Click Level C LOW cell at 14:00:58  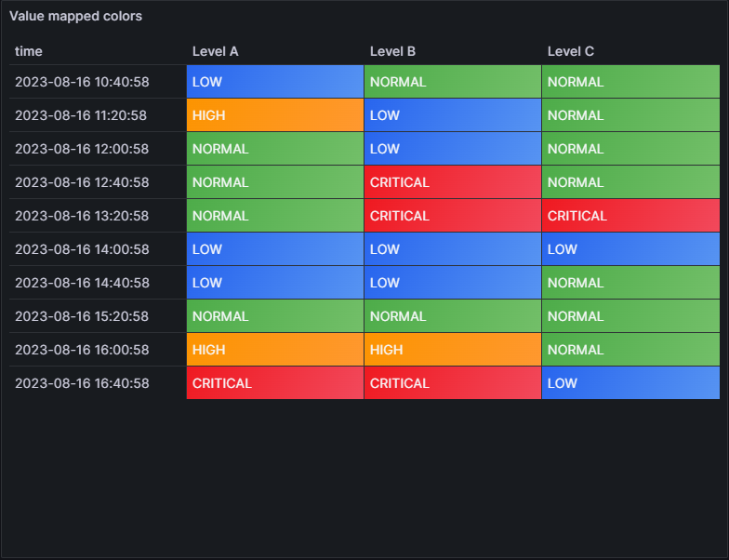pos(630,249)
